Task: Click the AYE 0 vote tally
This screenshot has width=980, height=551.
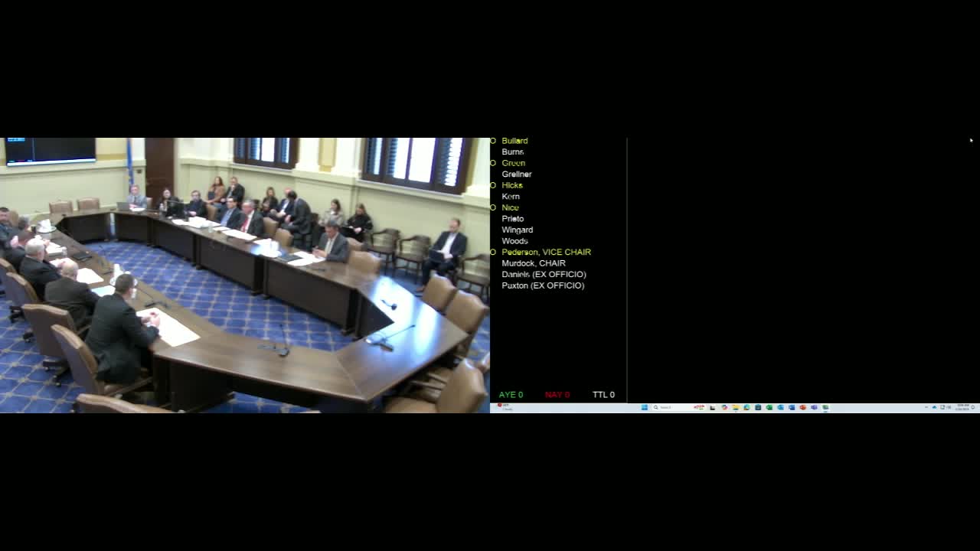Action: tap(511, 395)
